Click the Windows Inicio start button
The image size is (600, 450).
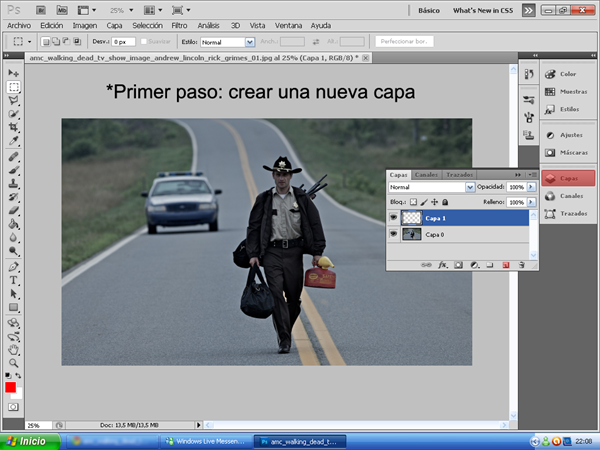[27, 440]
